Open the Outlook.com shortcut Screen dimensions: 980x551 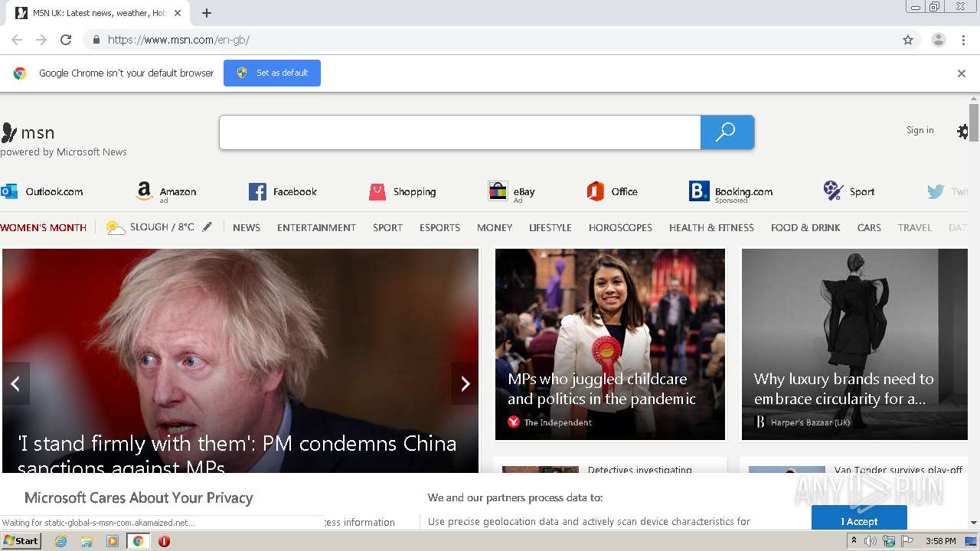click(42, 191)
